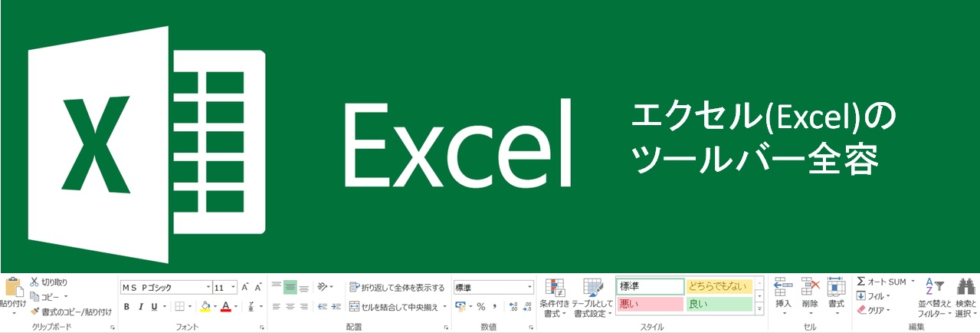Image resolution: width=980 pixels, height=333 pixels.
Task: Apply the 標準 (Normal) cell style
Action: pos(650,286)
